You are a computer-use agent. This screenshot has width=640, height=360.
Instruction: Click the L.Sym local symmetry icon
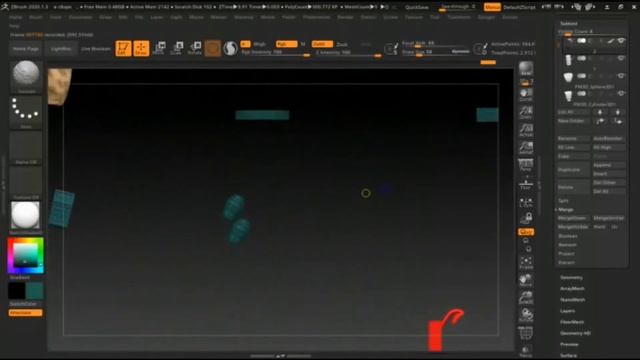[526, 202]
